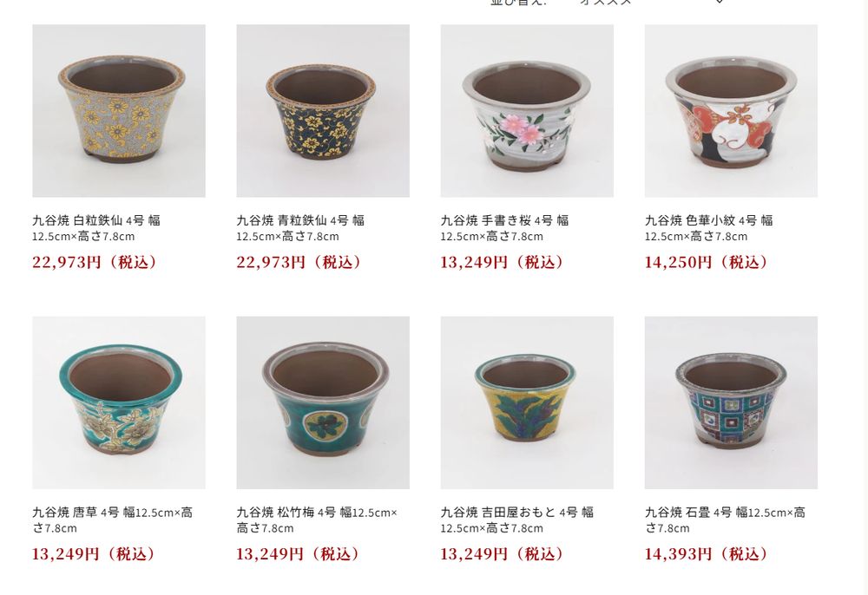The width and height of the screenshot is (868, 595).
Task: Expand the 並び替え sort dropdown
Action: [x=650, y=3]
